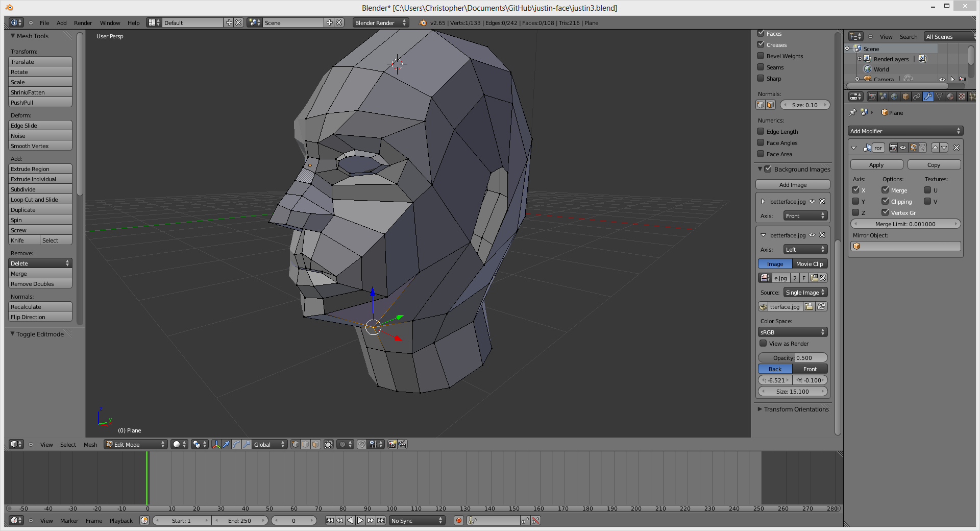The image size is (980, 531).
Task: Click the Extrude Region button
Action: pyautogui.click(x=40, y=169)
